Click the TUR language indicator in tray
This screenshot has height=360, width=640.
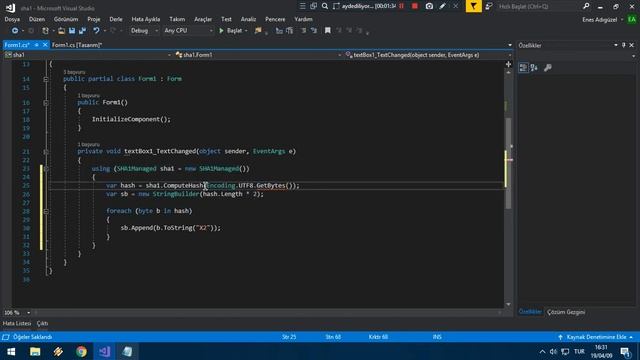tap(579, 351)
